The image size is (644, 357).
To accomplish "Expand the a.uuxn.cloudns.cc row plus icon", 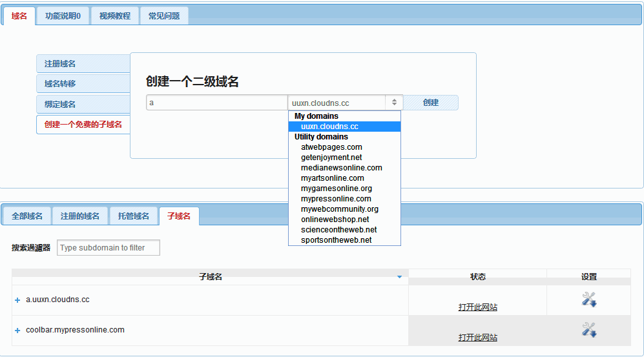I will 17,300.
